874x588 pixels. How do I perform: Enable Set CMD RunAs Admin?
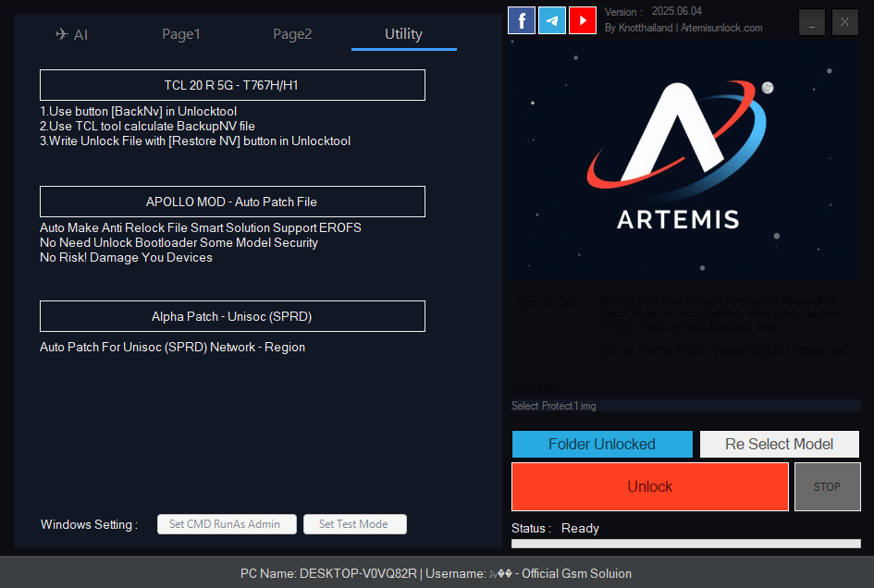(x=227, y=524)
